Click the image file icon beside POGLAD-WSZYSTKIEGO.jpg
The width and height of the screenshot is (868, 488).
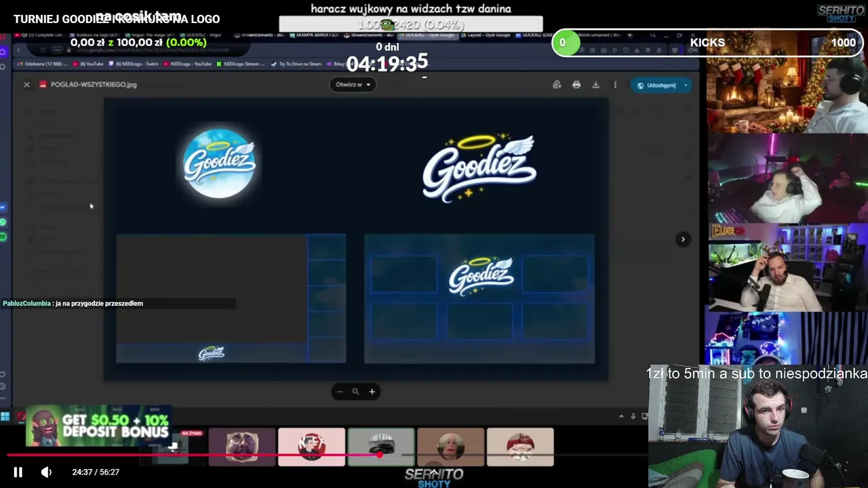pyautogui.click(x=43, y=85)
